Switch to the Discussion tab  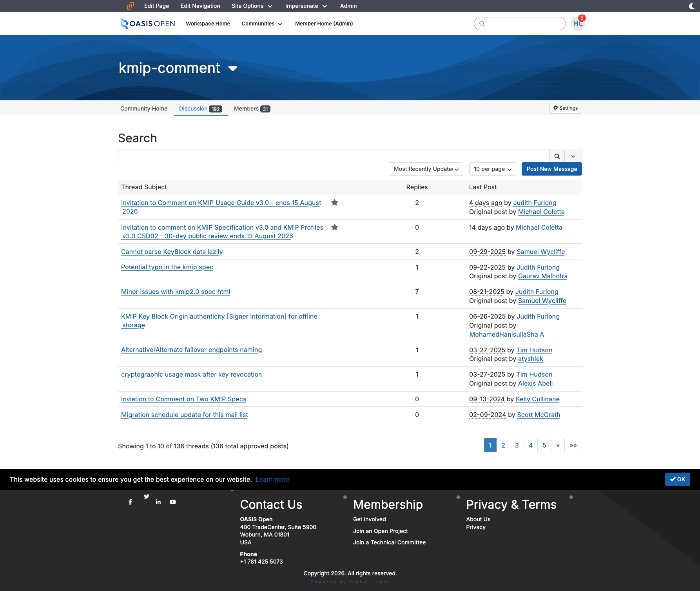point(200,109)
